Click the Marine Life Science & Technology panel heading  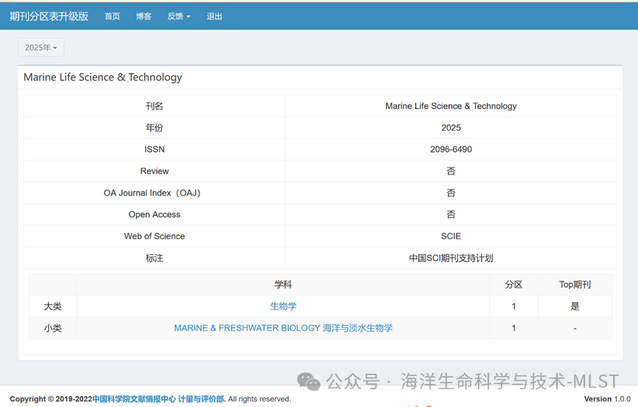[102, 77]
